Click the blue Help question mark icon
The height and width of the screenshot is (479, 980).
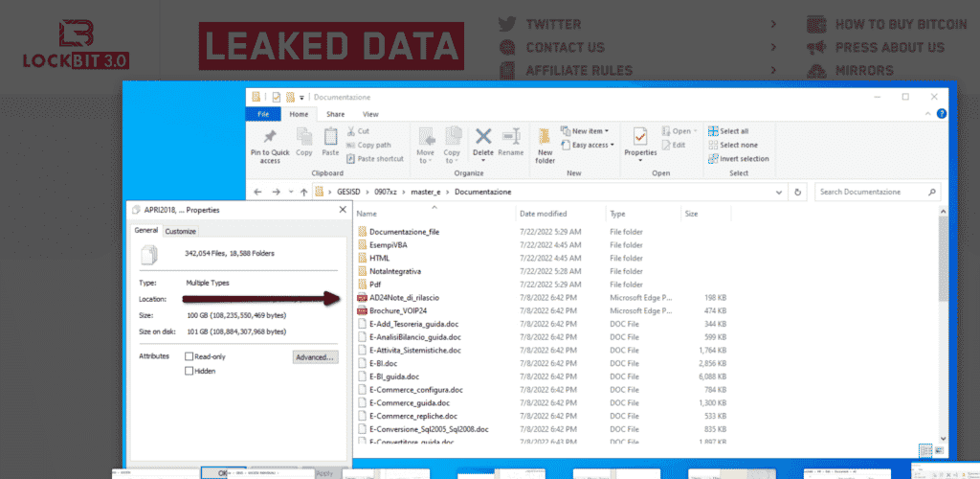pyautogui.click(x=942, y=114)
